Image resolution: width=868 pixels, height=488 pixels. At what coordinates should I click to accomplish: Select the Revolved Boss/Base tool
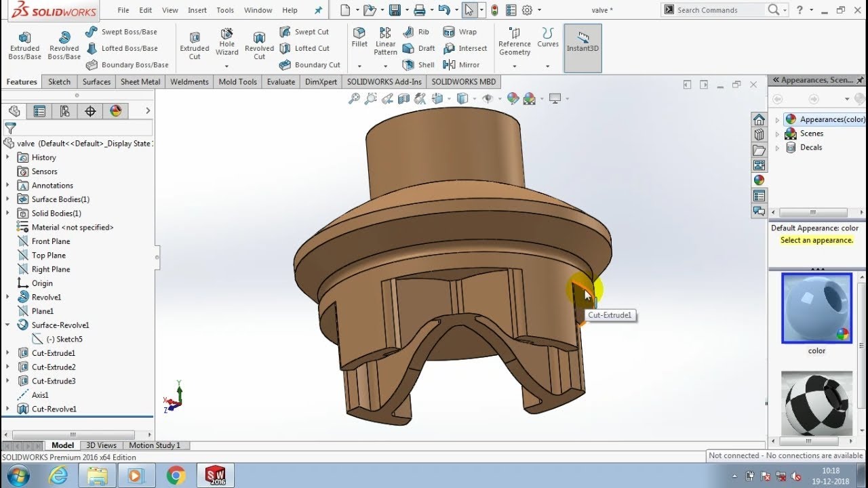pos(64,45)
